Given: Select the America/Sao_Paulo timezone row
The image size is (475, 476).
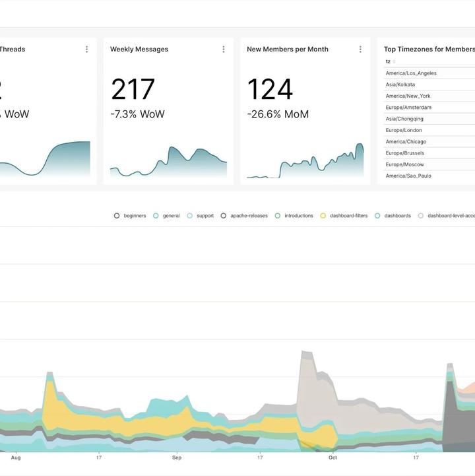Looking at the screenshot, I should pyautogui.click(x=429, y=176).
